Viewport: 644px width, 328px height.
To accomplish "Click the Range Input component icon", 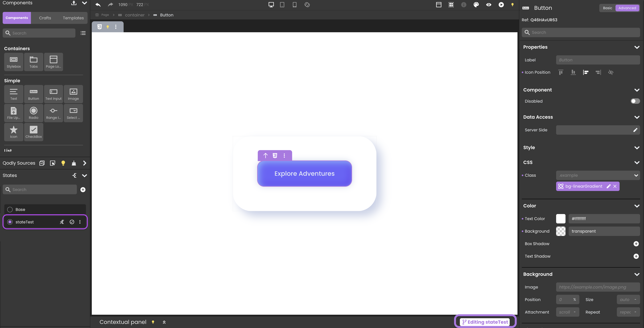I will coord(53,113).
